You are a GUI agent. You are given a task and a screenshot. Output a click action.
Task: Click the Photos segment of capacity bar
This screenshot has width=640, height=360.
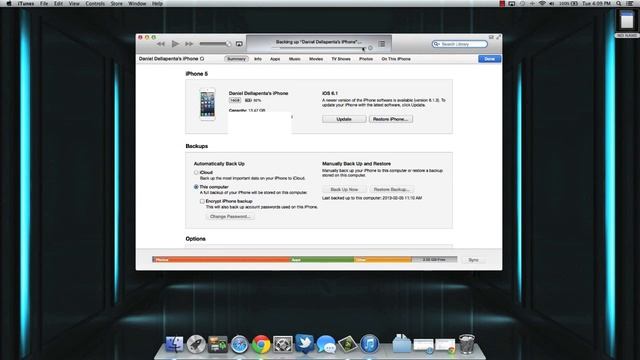pos(221,260)
